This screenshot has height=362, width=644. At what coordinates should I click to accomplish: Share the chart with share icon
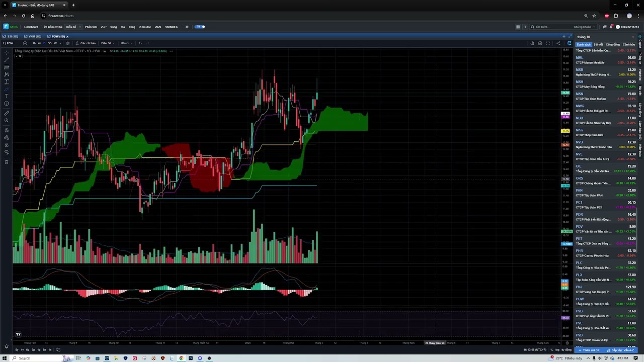pos(558,43)
